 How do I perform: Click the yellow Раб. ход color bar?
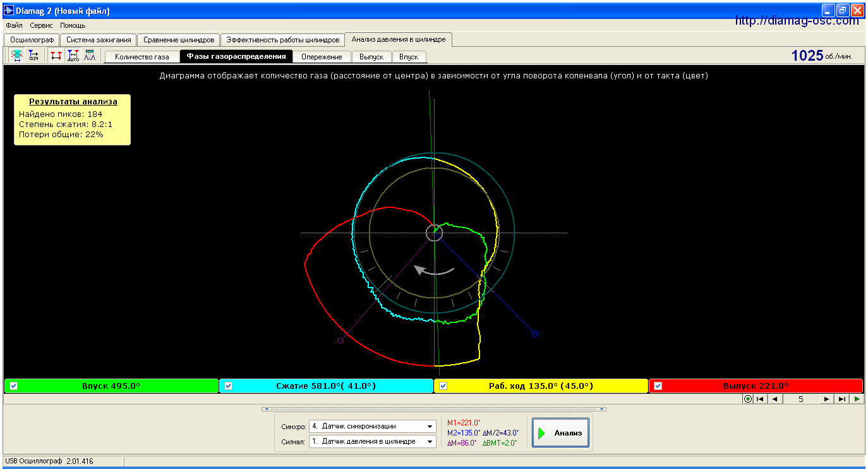pos(541,386)
